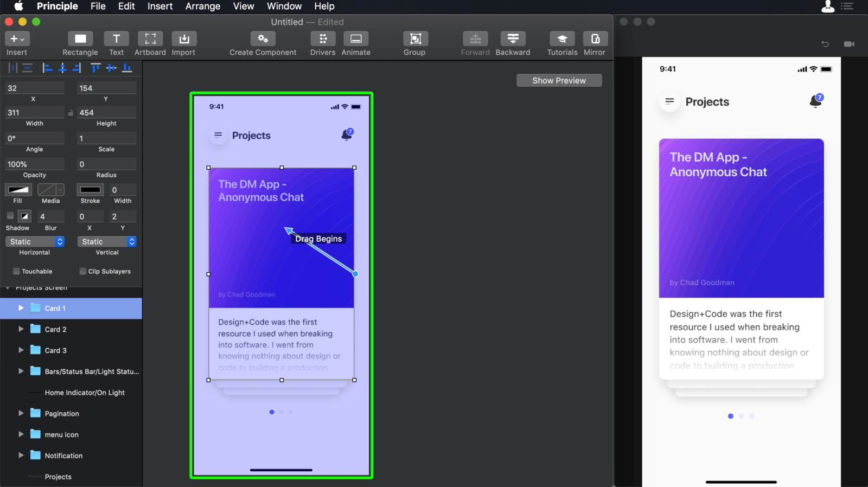Open the View menu
This screenshot has height=487, width=868.
(x=244, y=7)
